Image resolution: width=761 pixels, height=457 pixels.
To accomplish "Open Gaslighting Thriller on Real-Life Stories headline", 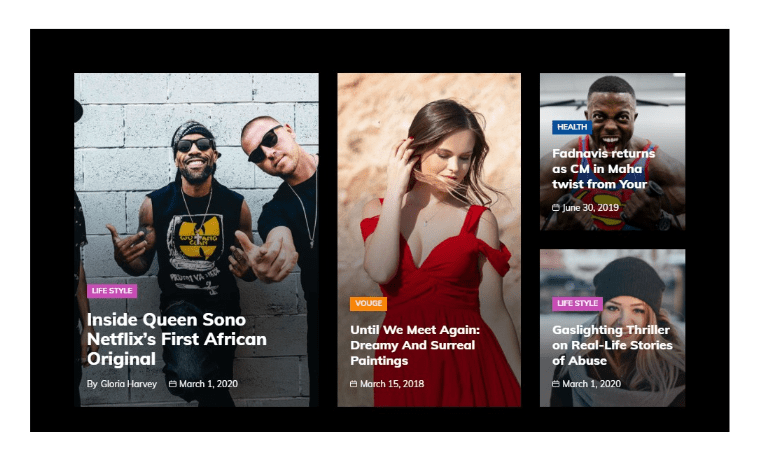I will point(612,345).
